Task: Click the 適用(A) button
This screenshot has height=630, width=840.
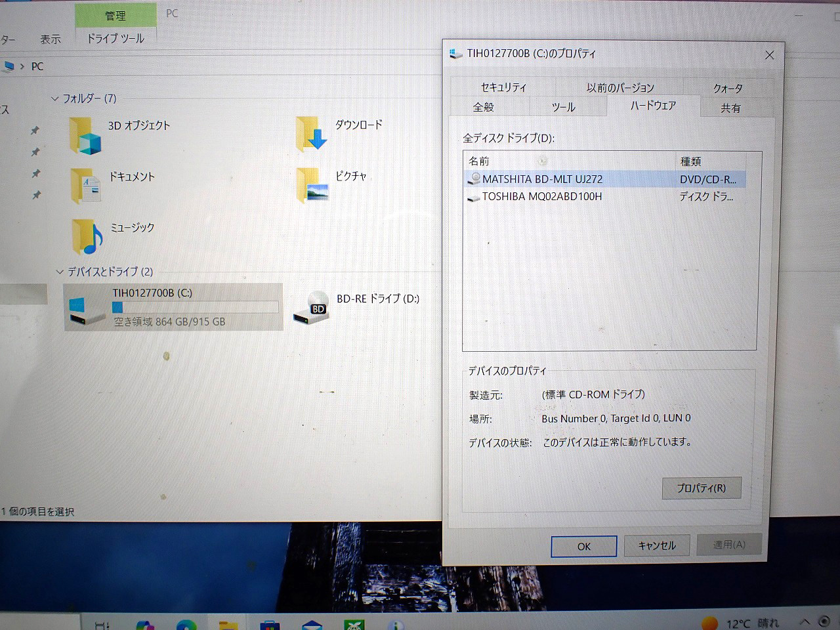Action: (x=729, y=544)
